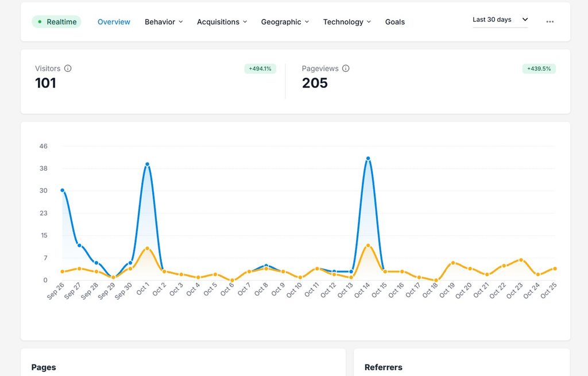Click the Oct 6 axis label
588x376 pixels.
[226, 290]
